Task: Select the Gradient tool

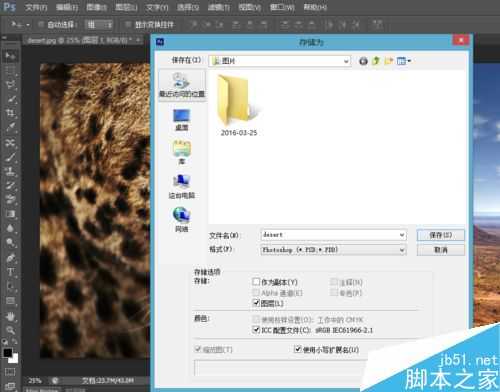Action: (x=10, y=214)
